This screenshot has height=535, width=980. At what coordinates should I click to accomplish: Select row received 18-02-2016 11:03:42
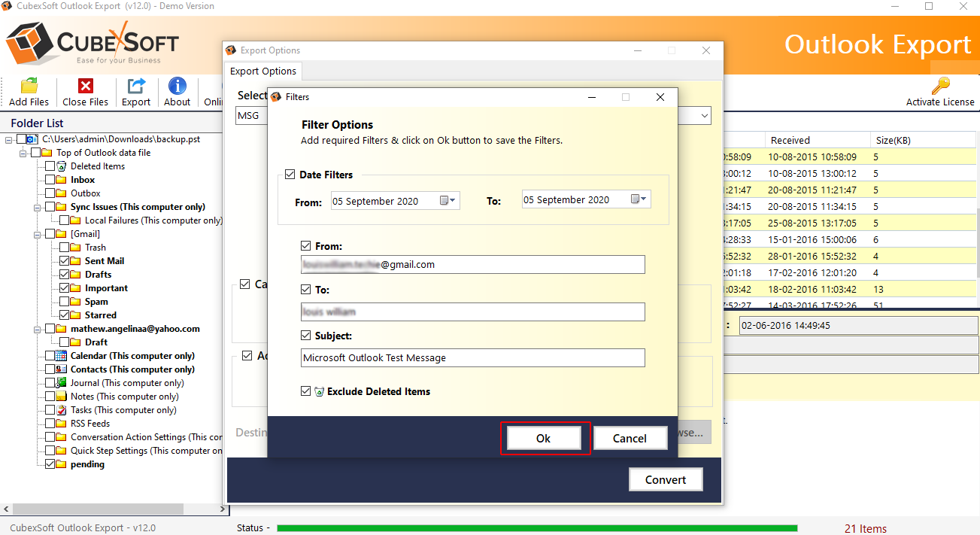click(x=850, y=290)
